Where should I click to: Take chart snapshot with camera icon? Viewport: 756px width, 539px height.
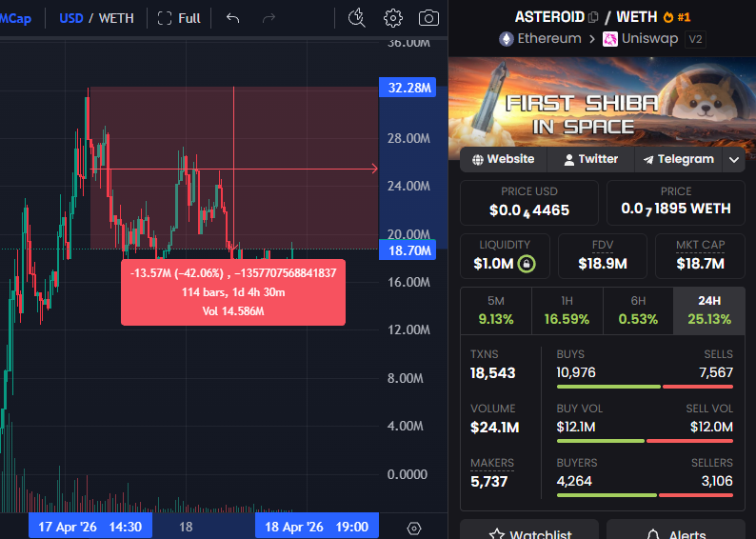coord(428,18)
